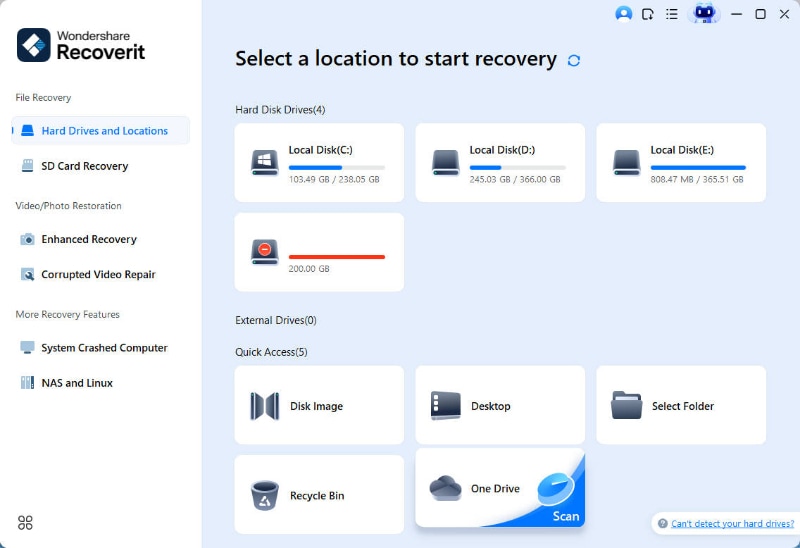
Task: Click the Select Folder folder icon
Action: coord(627,406)
